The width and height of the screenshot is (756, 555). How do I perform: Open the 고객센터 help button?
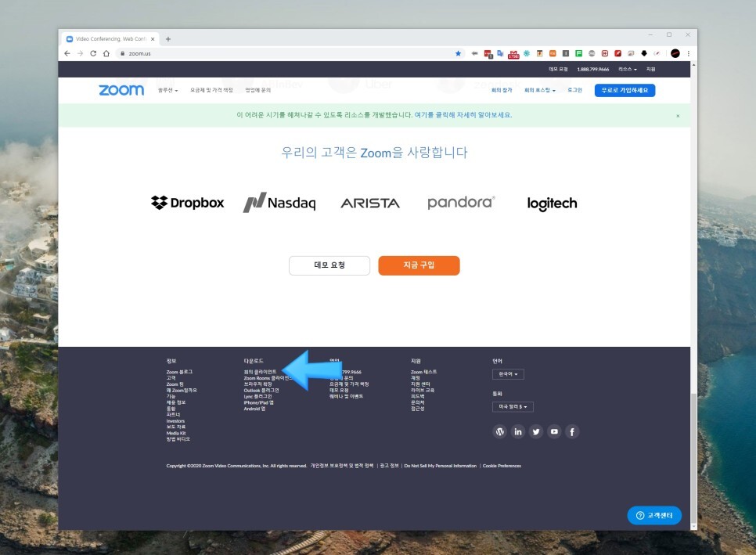coord(654,515)
